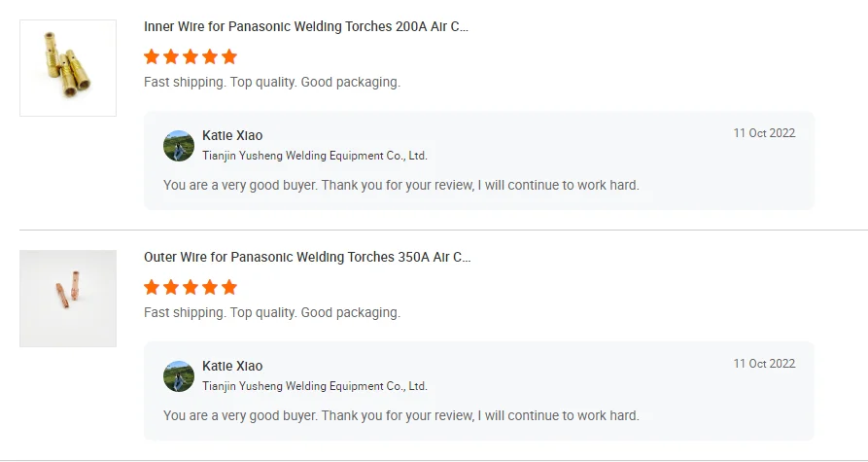868x462 pixels.
Task: Click the third star of the Outer Wire rating
Action: point(191,287)
